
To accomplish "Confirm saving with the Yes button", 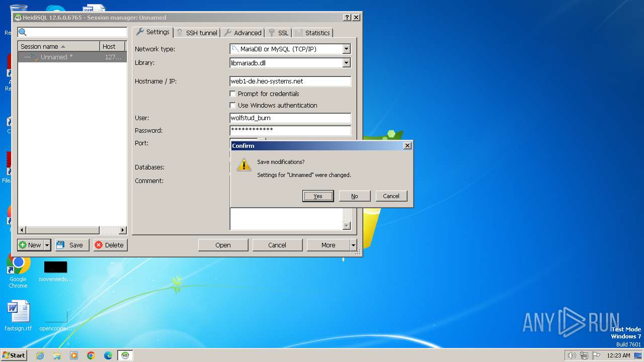I will pyautogui.click(x=318, y=196).
